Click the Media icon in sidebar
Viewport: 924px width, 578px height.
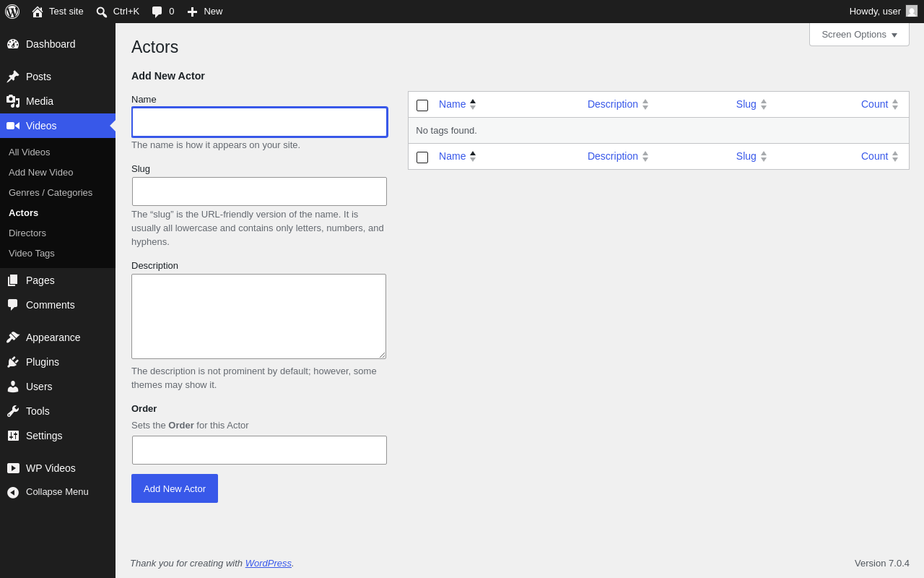[x=13, y=101]
